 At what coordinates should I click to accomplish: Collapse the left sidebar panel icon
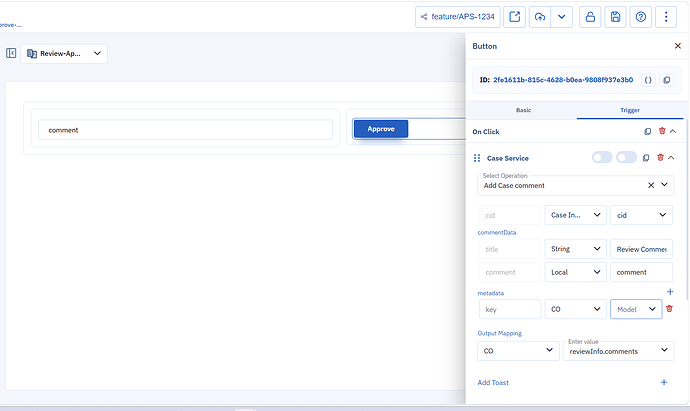click(11, 53)
